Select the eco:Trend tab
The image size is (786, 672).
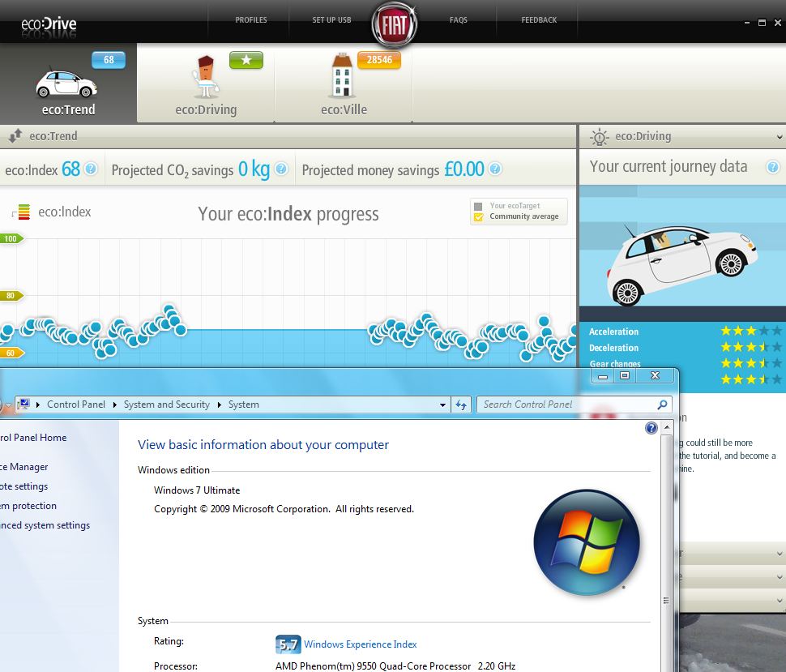(x=68, y=83)
